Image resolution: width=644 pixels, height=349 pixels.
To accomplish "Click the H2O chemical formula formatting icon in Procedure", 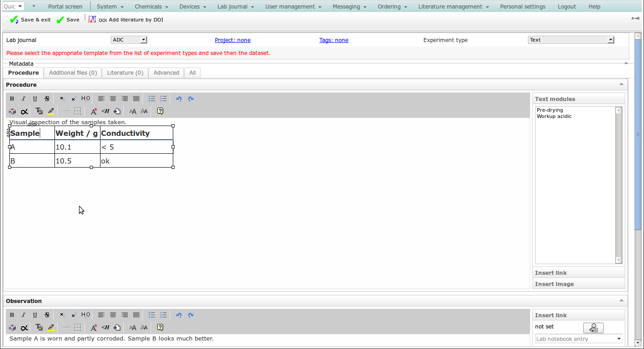I will pos(85,99).
